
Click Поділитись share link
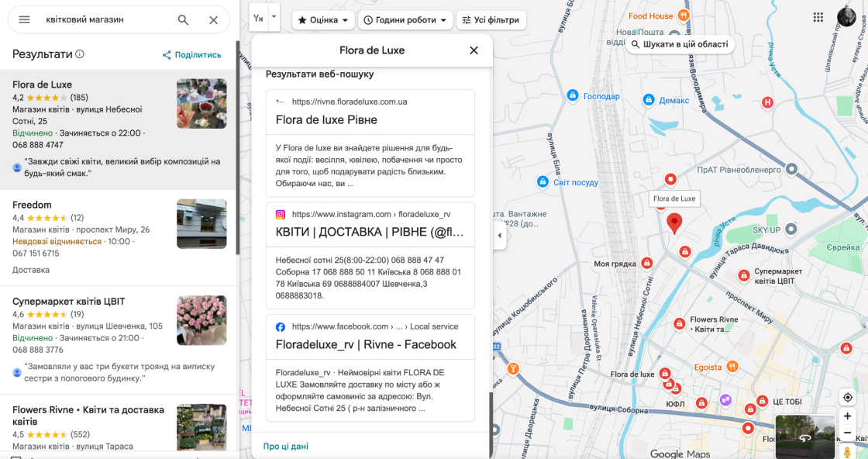click(191, 55)
